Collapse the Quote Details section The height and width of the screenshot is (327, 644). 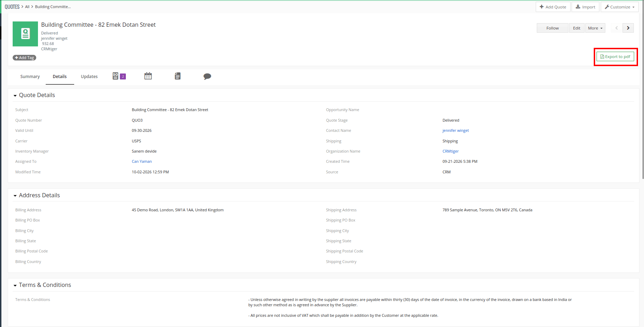(15, 96)
